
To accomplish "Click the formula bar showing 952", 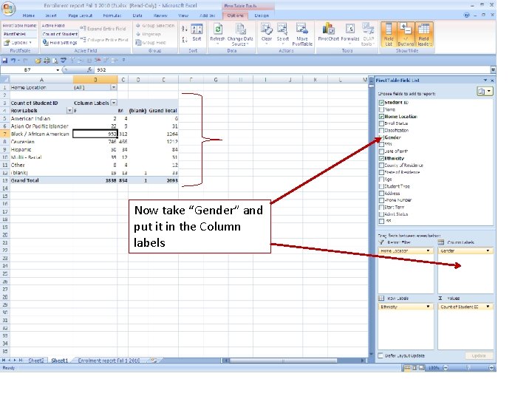I will pyautogui.click(x=292, y=69).
